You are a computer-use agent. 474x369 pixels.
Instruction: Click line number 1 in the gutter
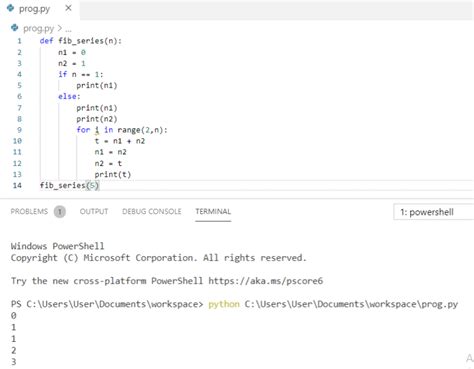(x=19, y=41)
